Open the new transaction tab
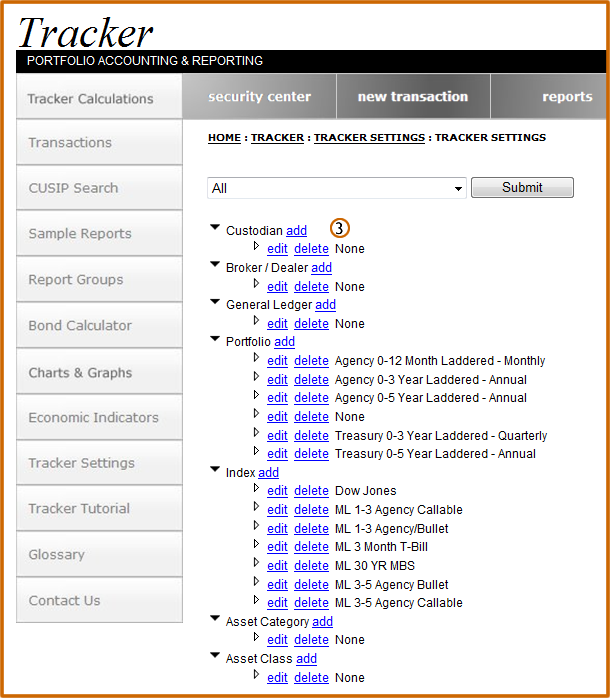The image size is (610, 698). (413, 97)
